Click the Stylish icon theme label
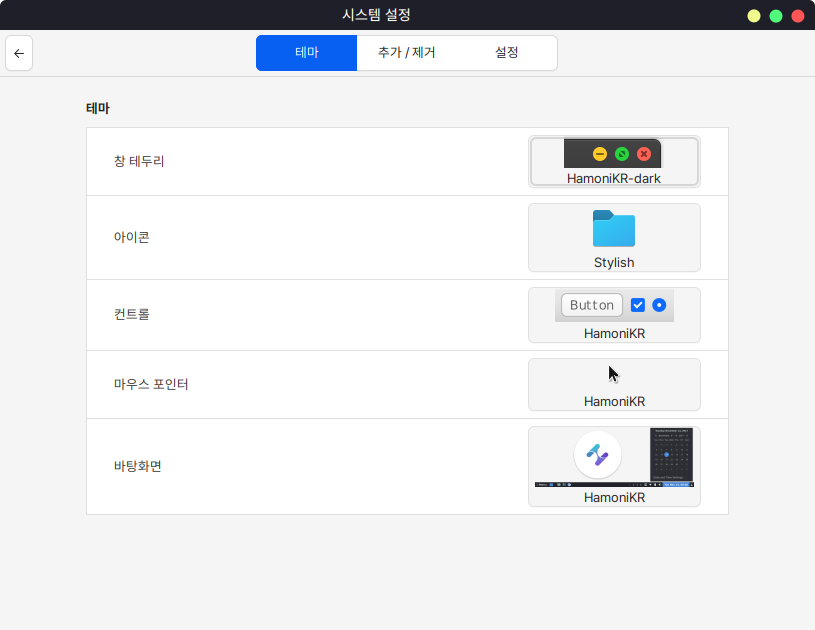 [614, 263]
